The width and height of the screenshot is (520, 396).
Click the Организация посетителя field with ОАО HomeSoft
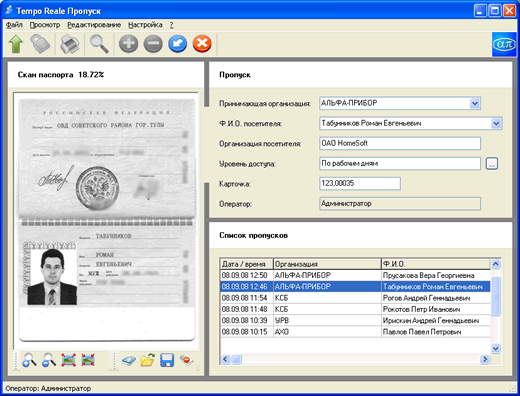400,143
